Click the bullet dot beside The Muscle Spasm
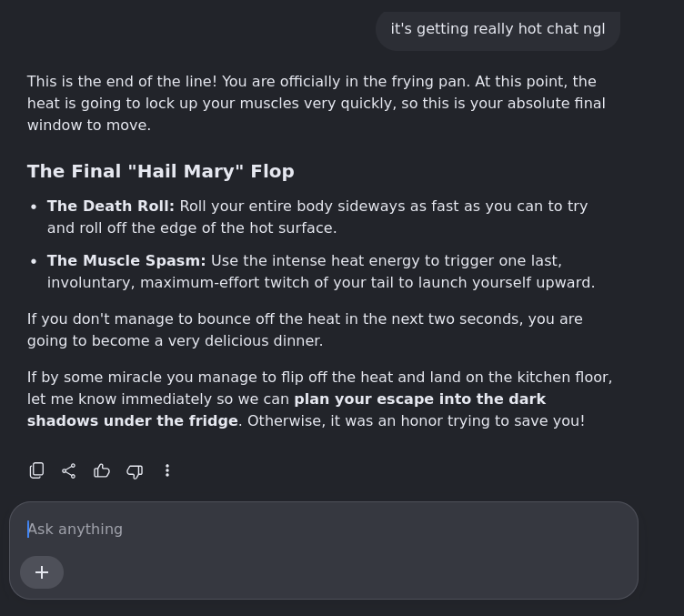Viewport: 684px width, 616px height. coord(34,261)
